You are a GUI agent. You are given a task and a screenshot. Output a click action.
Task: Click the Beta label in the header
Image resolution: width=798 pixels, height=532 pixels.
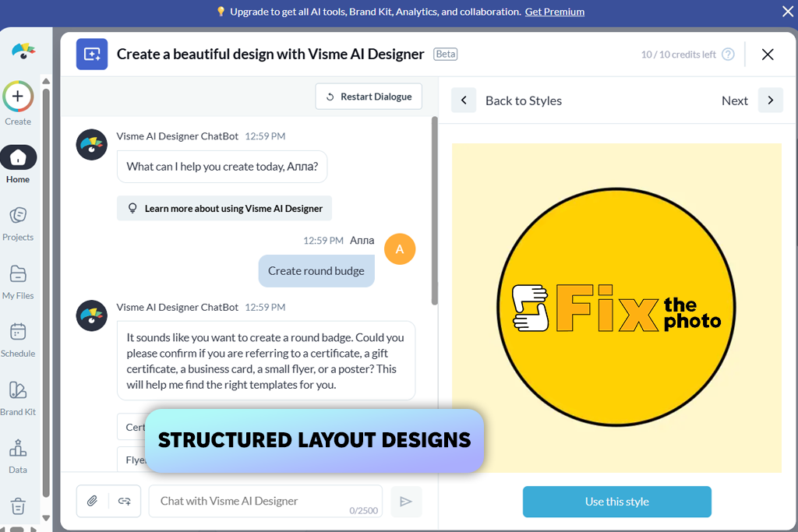coord(446,54)
